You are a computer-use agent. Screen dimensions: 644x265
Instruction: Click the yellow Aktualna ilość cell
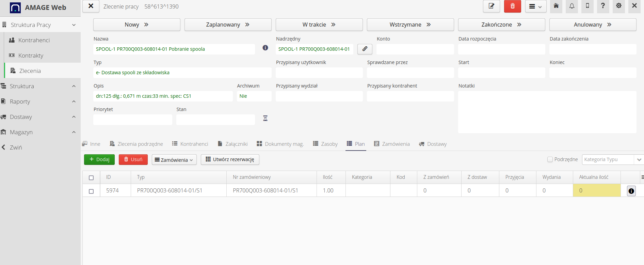coord(596,191)
